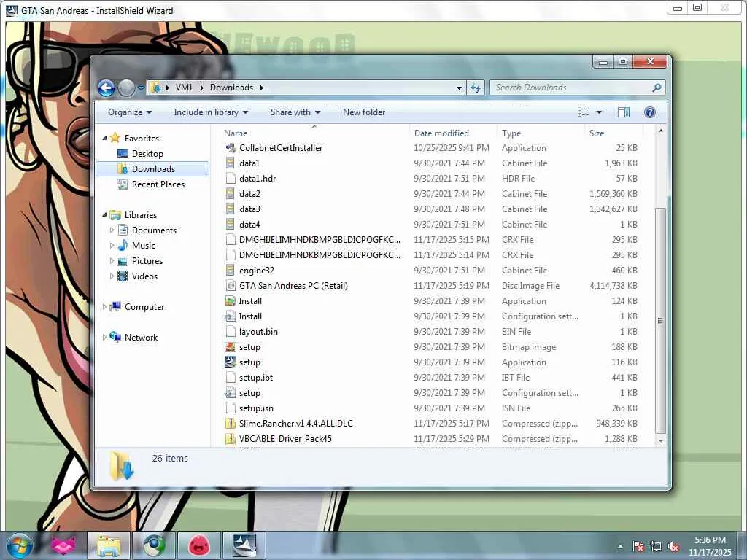The height and width of the screenshot is (560, 747).
Task: Expand the Videos library
Action: pos(112,276)
